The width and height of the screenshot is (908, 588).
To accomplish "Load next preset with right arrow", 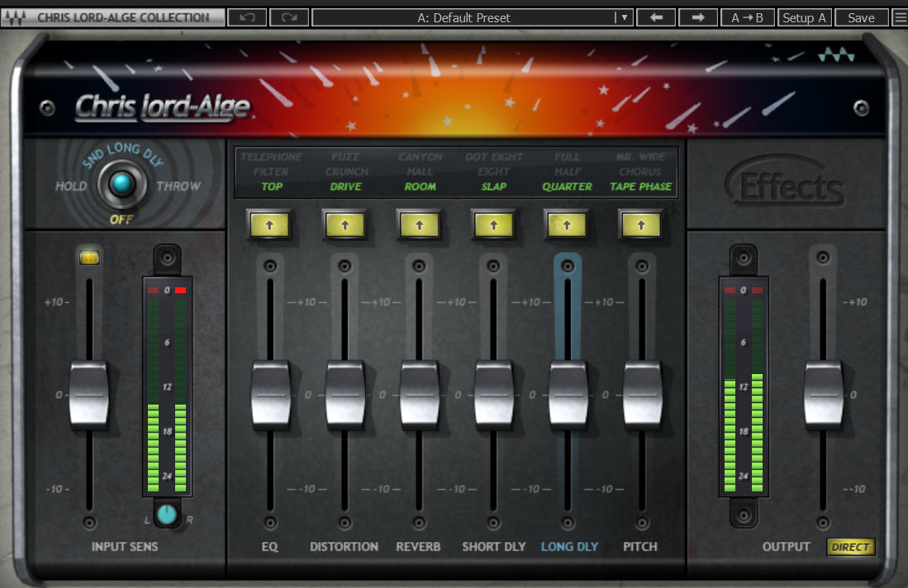I will (698, 17).
